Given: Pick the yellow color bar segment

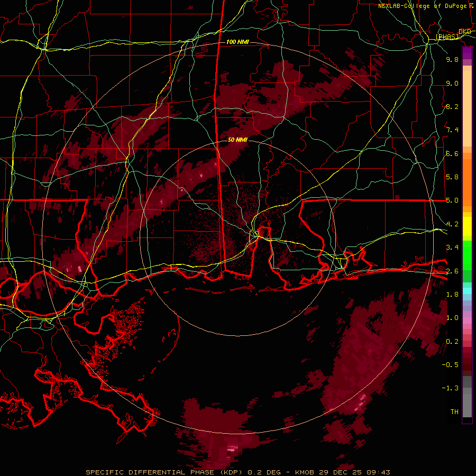Looking at the screenshot, I should 467,226.
